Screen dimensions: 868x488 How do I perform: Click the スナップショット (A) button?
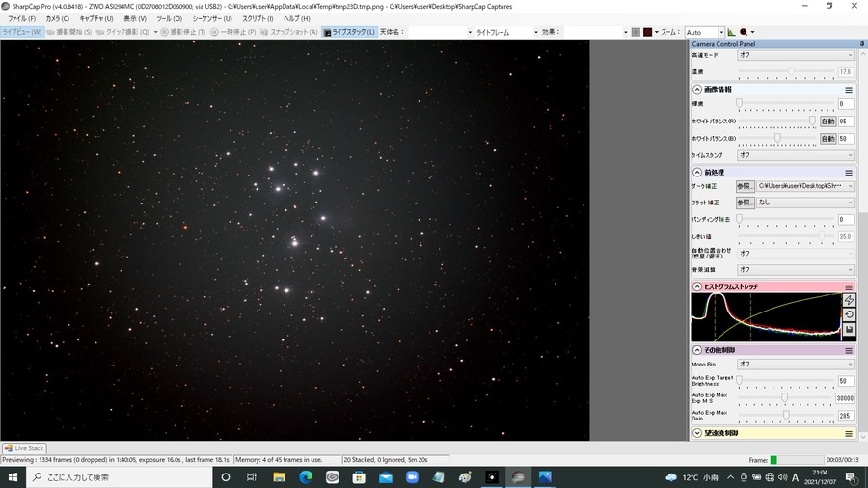pyautogui.click(x=289, y=32)
